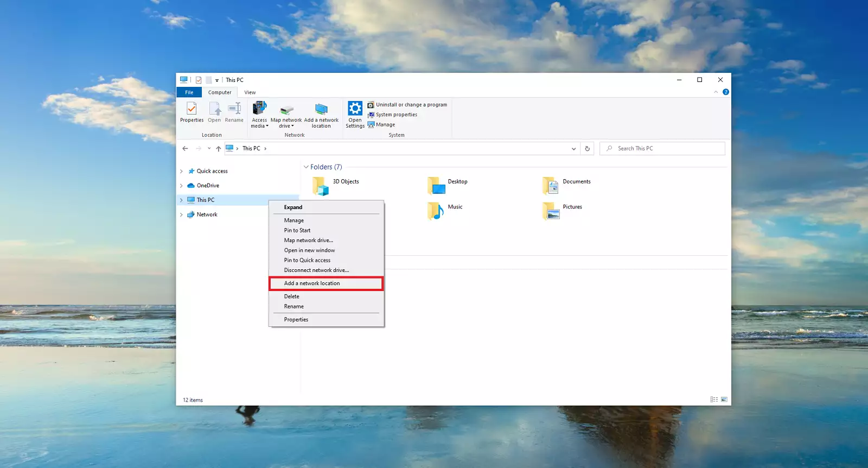Click Map network drive ribbon icon

point(286,115)
